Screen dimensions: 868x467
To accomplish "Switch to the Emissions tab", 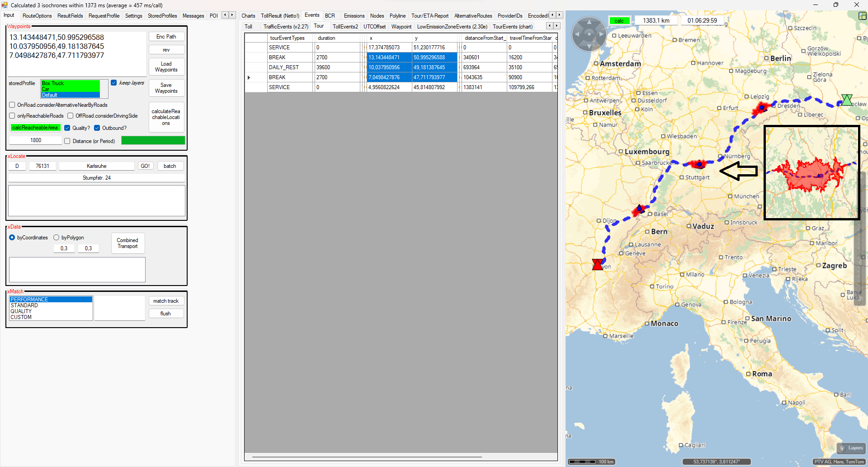I will point(354,16).
